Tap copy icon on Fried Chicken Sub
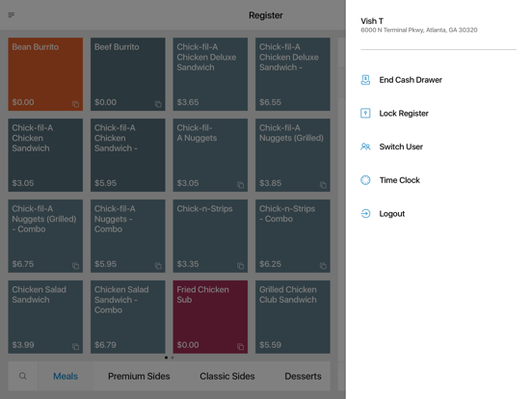The height and width of the screenshot is (399, 532). (x=241, y=346)
